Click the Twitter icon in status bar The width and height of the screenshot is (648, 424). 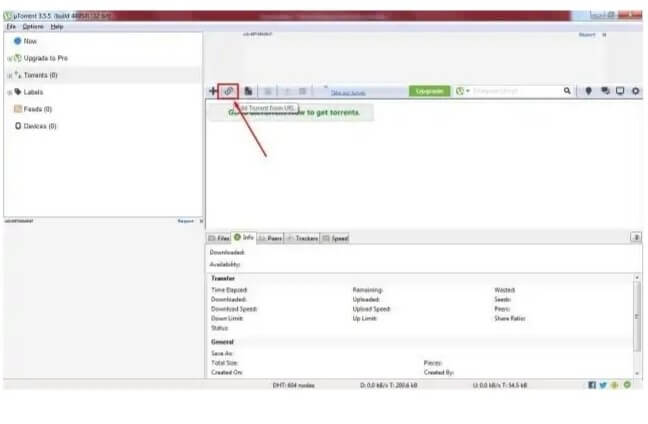click(603, 385)
